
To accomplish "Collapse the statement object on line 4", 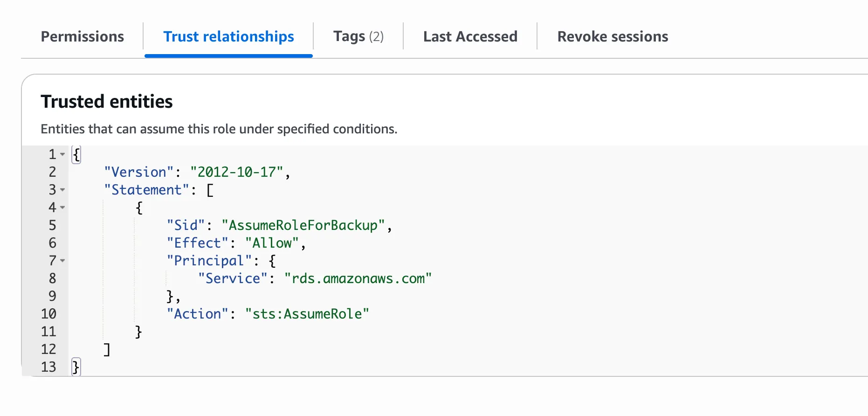I will click(62, 208).
